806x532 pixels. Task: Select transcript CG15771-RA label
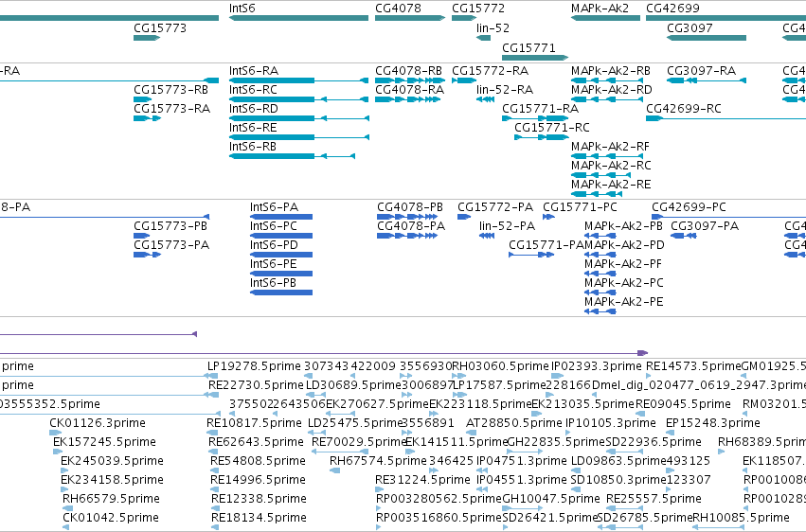click(541, 109)
